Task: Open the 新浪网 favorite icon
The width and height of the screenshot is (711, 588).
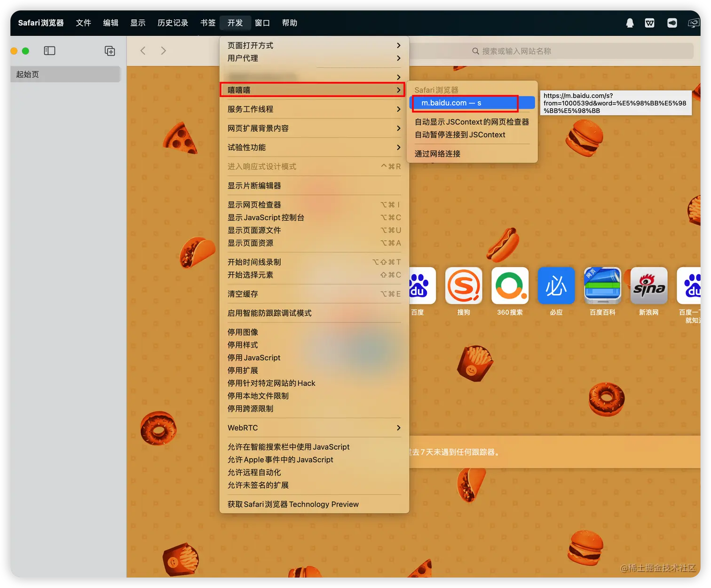Action: (x=649, y=286)
